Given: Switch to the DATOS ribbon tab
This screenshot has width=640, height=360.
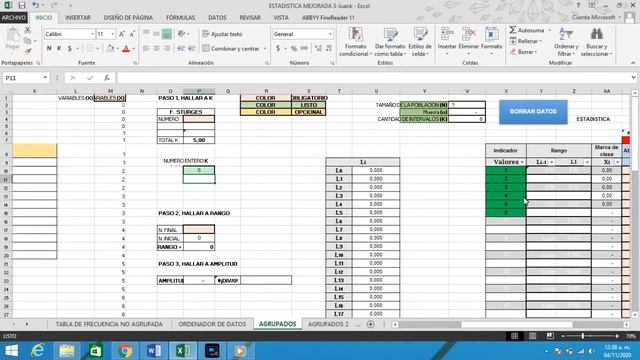Looking at the screenshot, I should [x=217, y=18].
